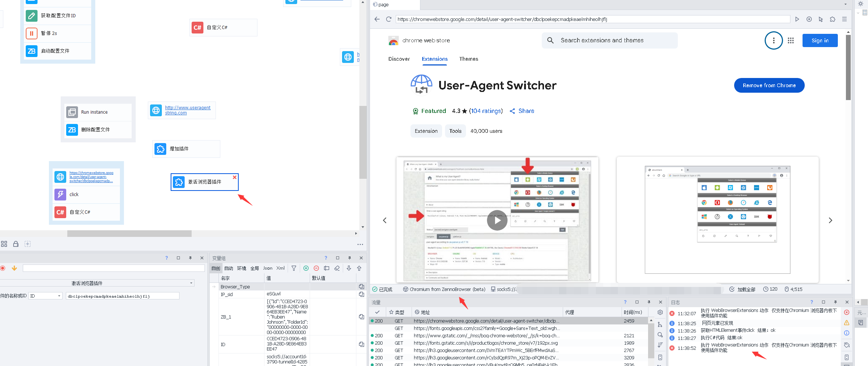Show the previous screenshot in the carousel
This screenshot has height=366, width=868.
point(385,220)
